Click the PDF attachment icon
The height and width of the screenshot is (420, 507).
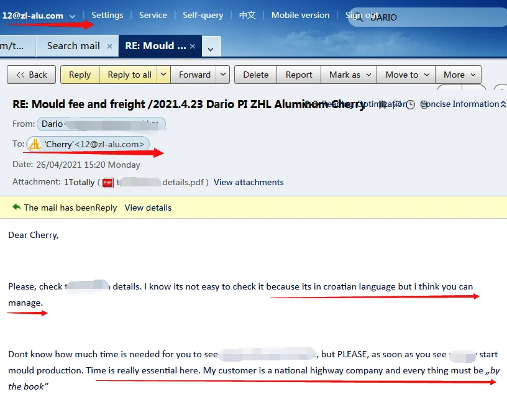pyautogui.click(x=108, y=183)
